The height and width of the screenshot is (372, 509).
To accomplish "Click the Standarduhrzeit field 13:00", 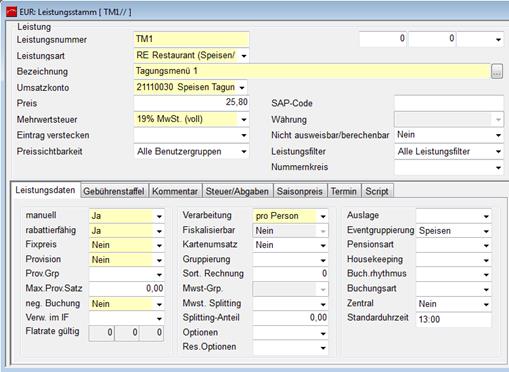I will pyautogui.click(x=454, y=319).
